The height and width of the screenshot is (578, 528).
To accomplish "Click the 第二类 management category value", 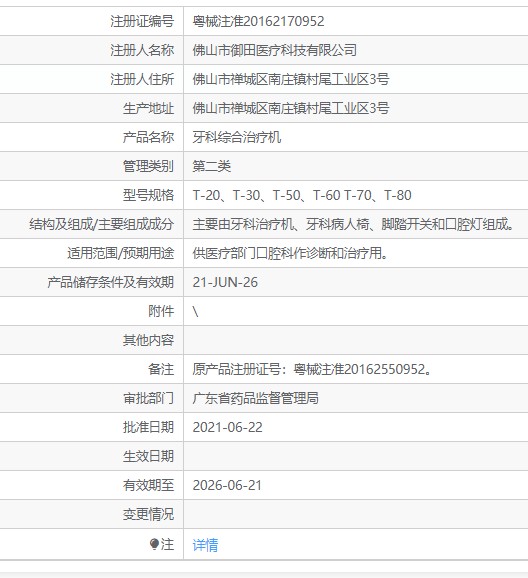I will [212, 166].
